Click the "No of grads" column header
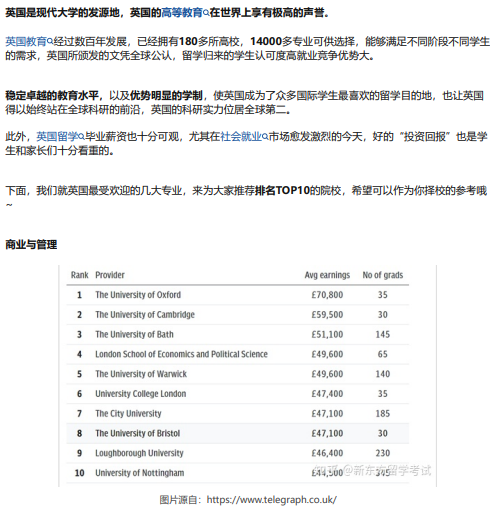 (383, 275)
